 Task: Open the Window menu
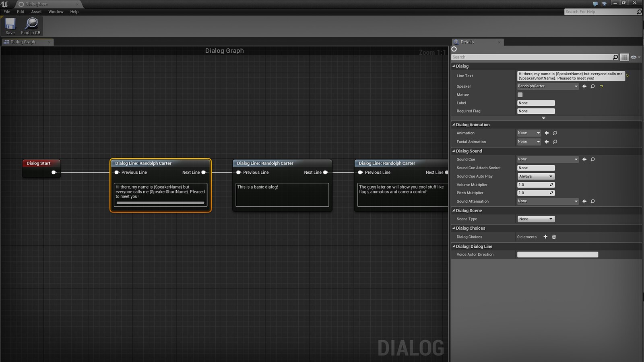[x=56, y=12]
